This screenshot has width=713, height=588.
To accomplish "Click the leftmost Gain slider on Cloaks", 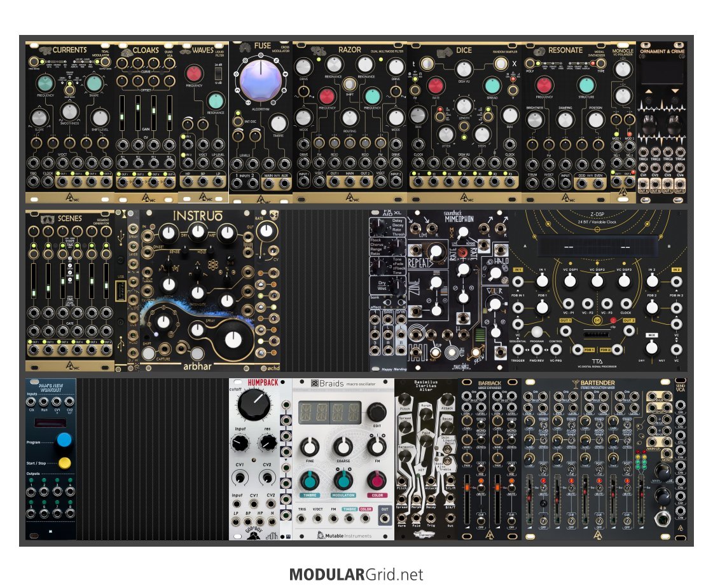I will click(122, 113).
